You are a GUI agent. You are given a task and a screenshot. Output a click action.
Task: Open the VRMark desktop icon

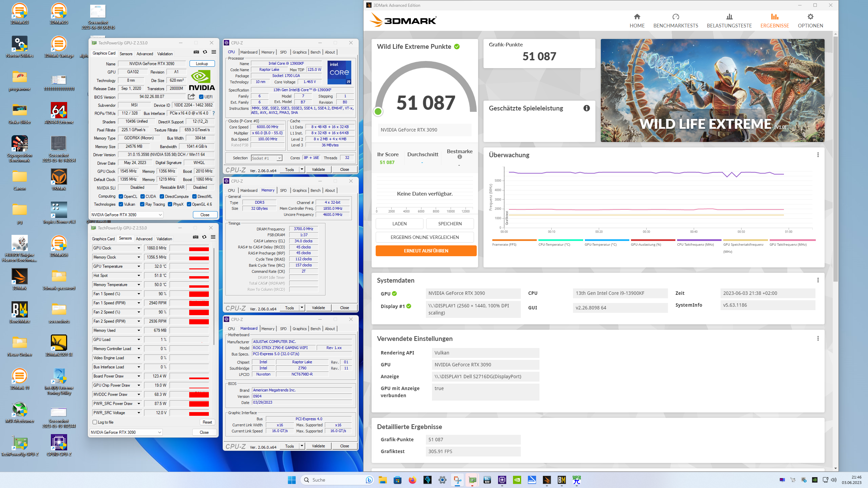[x=59, y=180]
